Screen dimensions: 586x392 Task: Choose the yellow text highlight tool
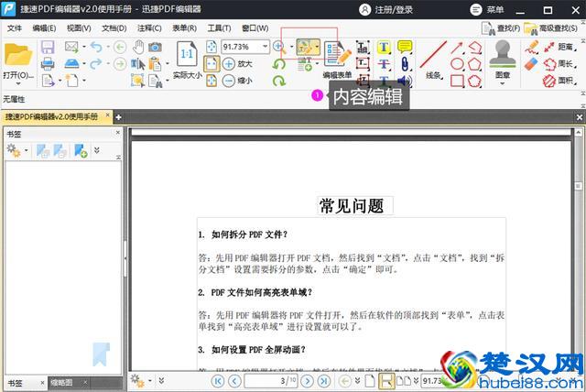pos(384,47)
